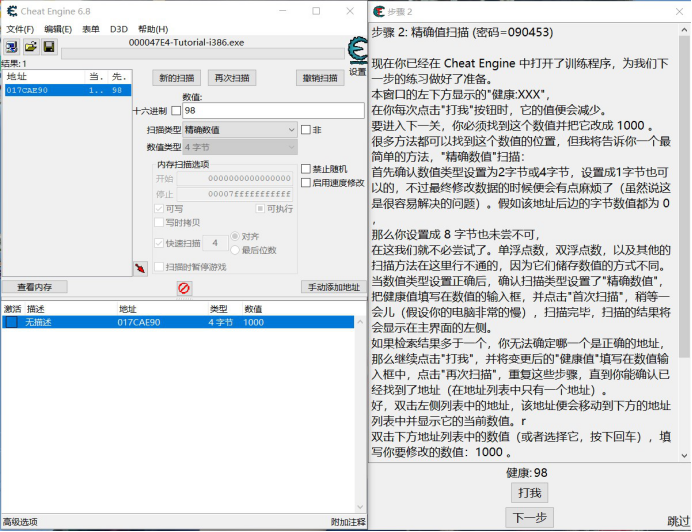This screenshot has height=532, width=692.
Task: Click tutorial text scrollbar down arrow
Action: tap(684, 455)
